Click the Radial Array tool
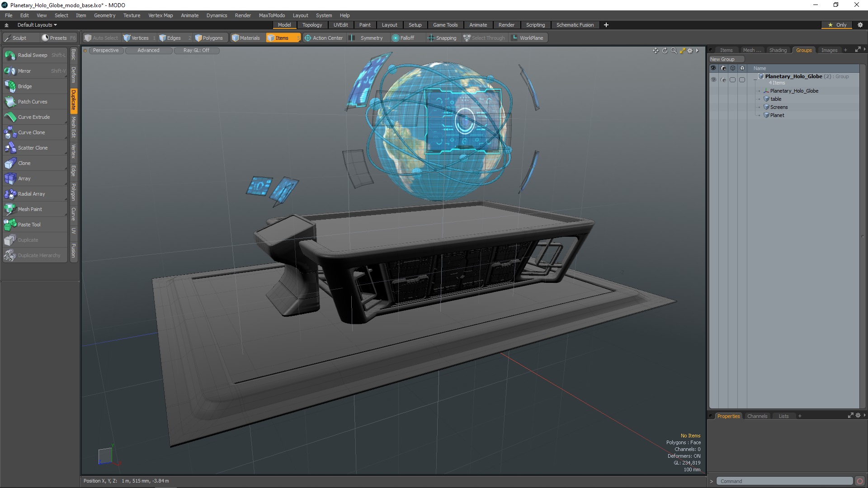Image resolution: width=868 pixels, height=488 pixels. coord(31,194)
